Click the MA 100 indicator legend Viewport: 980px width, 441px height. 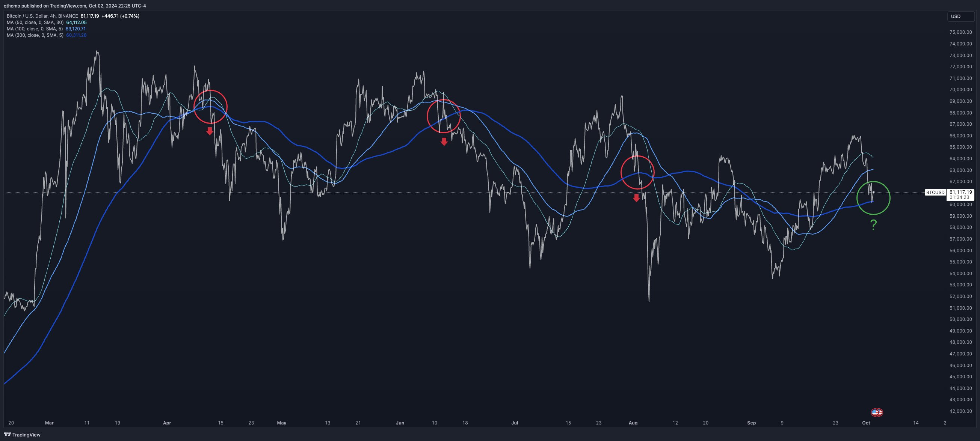coord(35,29)
